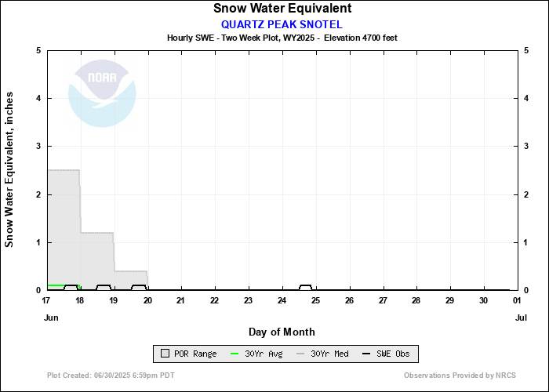Click the right y-axis value 1
The image size is (549, 392).
coord(526,242)
